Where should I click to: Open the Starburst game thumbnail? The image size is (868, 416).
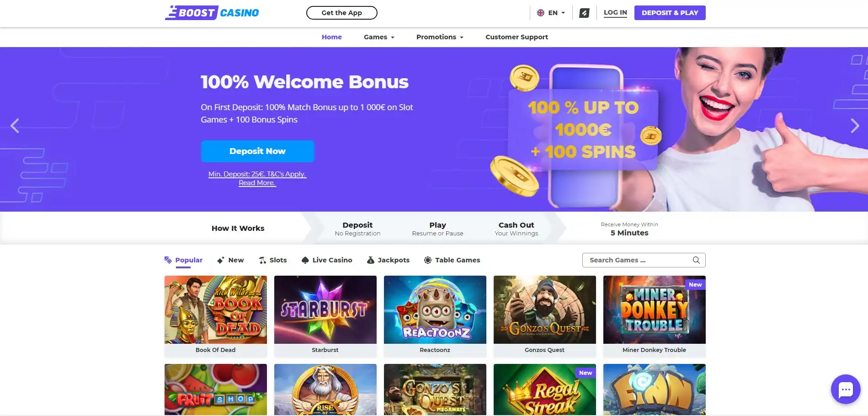(325, 310)
